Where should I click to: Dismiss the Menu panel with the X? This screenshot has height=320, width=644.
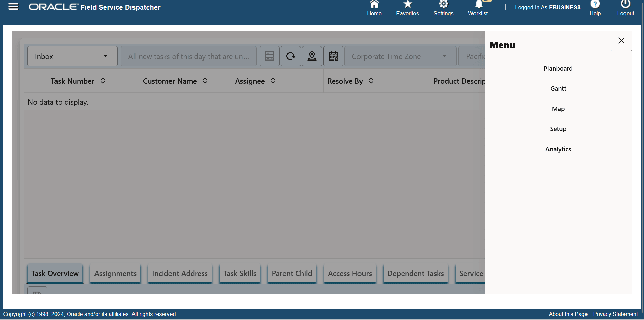621,40
